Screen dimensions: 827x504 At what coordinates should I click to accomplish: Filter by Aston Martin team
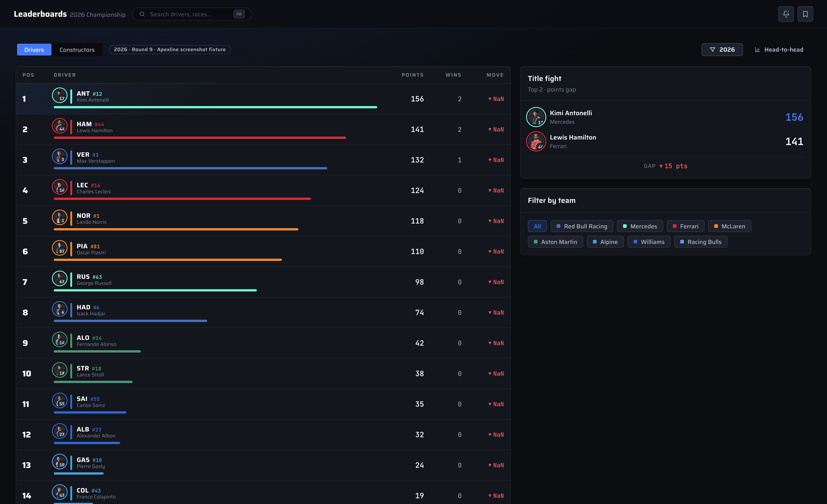point(555,242)
